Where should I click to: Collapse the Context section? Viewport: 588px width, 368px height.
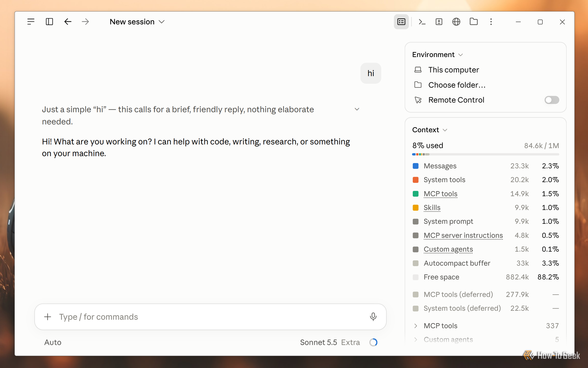coord(430,130)
